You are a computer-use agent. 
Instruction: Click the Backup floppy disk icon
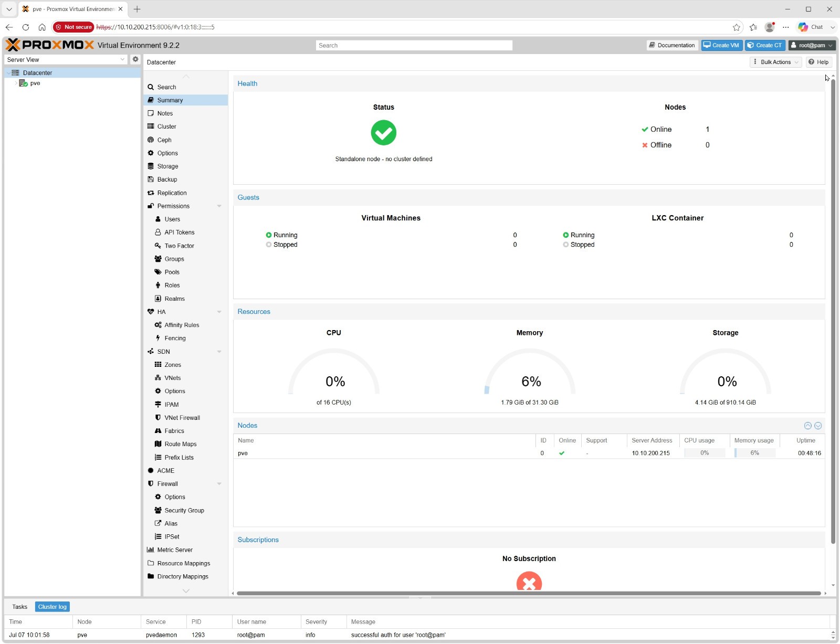151,180
